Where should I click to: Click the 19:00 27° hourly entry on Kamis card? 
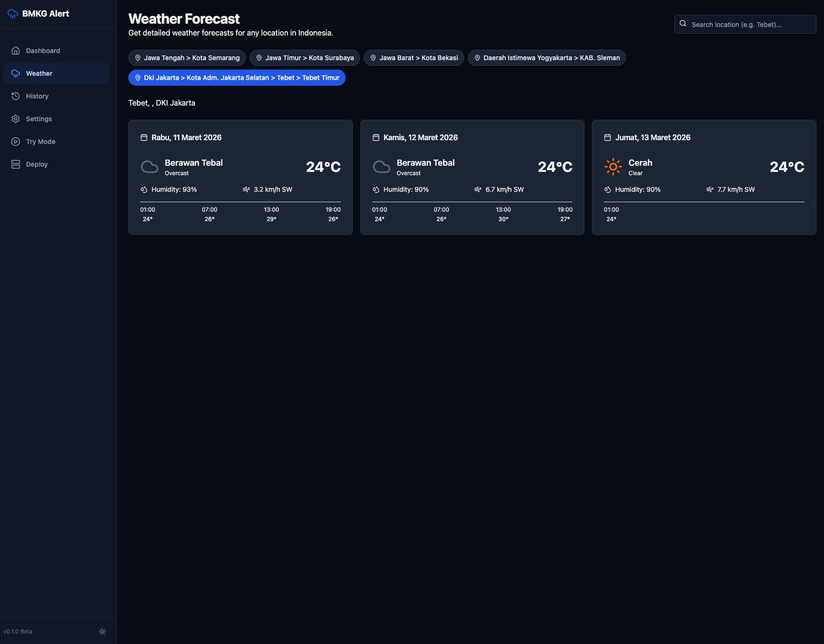point(565,214)
